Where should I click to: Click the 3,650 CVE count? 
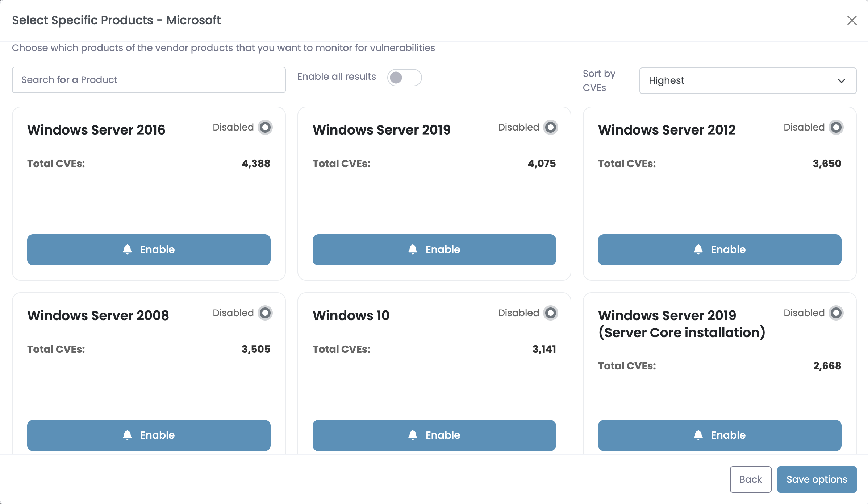(x=827, y=164)
